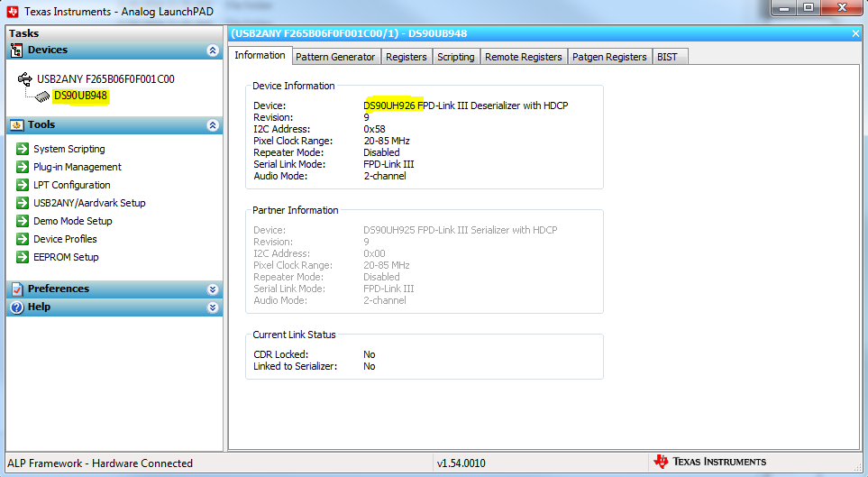Screen dimensions: 868x477
Task: Click the Tools section header icon
Action: pyautogui.click(x=16, y=125)
